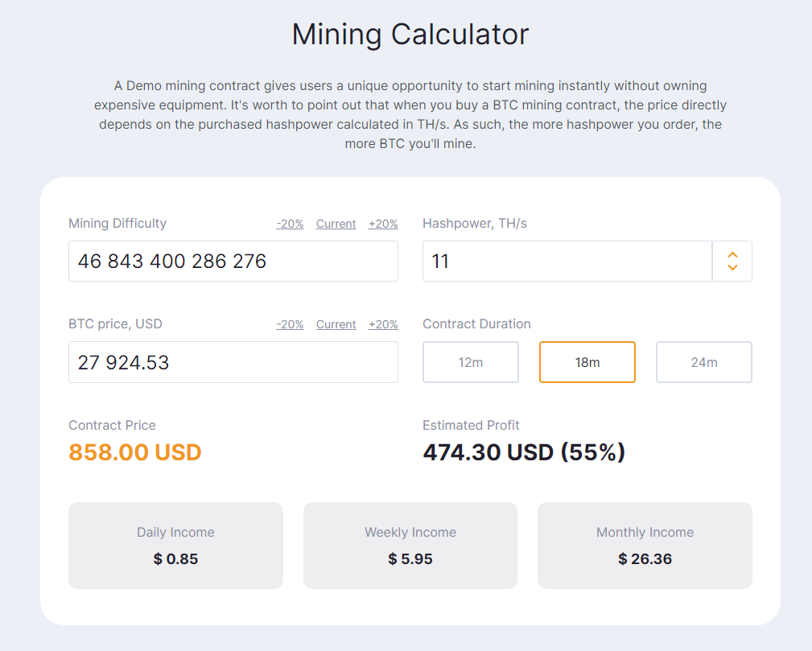Select the 24m contract duration

[703, 362]
